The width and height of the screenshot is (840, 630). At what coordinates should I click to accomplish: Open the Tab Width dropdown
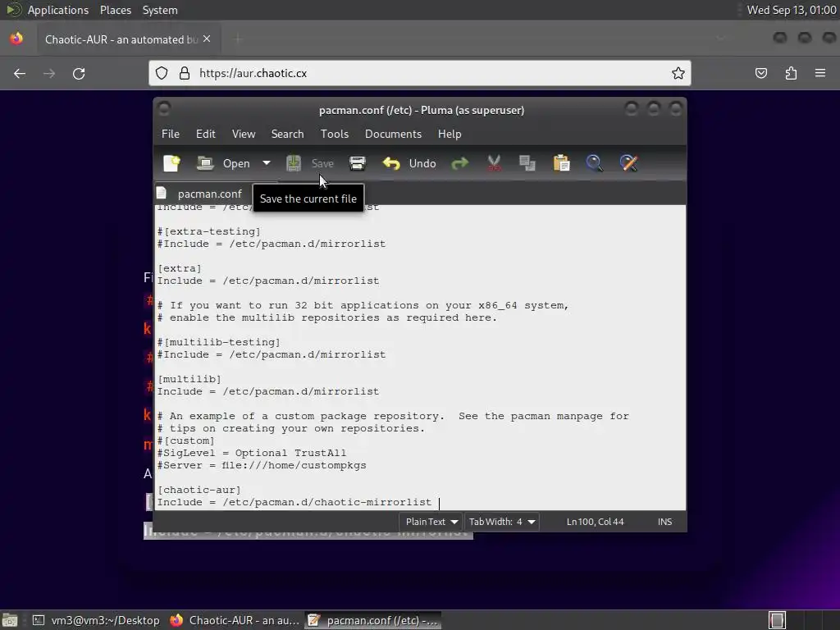[x=501, y=522]
